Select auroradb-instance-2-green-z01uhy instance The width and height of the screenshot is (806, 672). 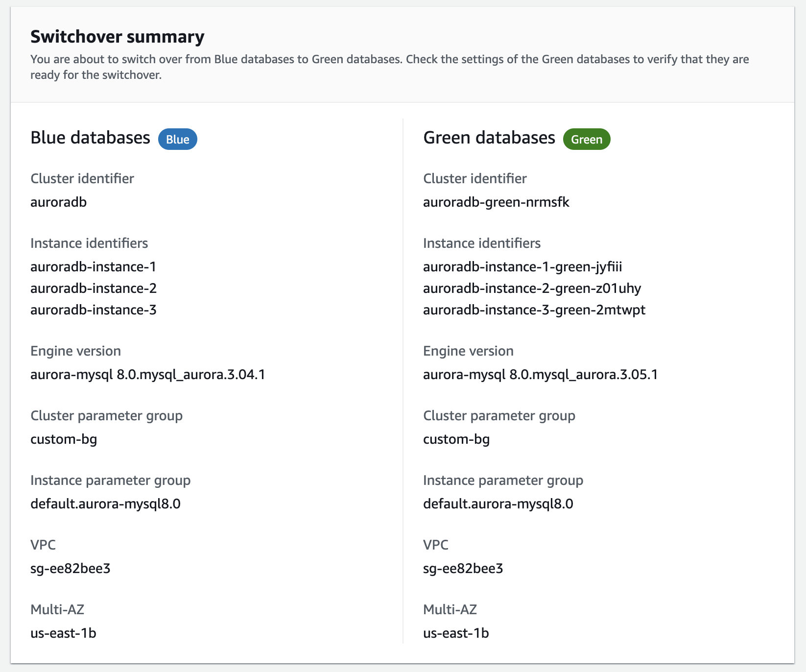pos(532,288)
